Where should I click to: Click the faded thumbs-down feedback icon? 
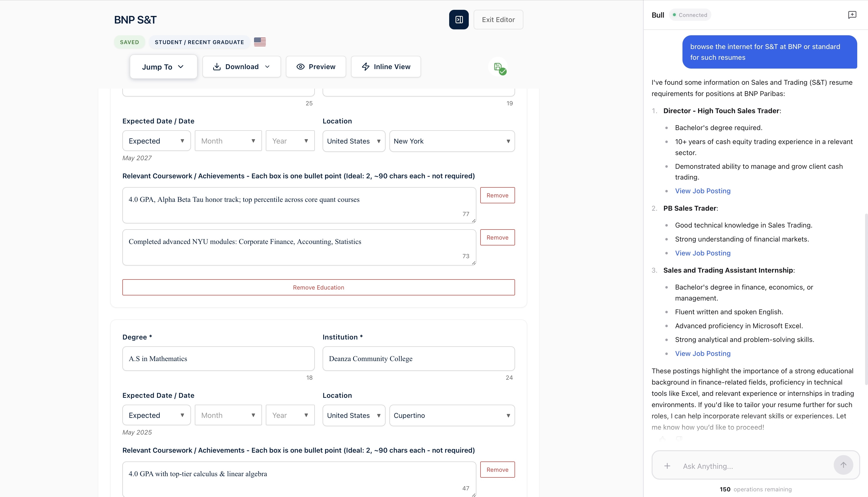679,439
